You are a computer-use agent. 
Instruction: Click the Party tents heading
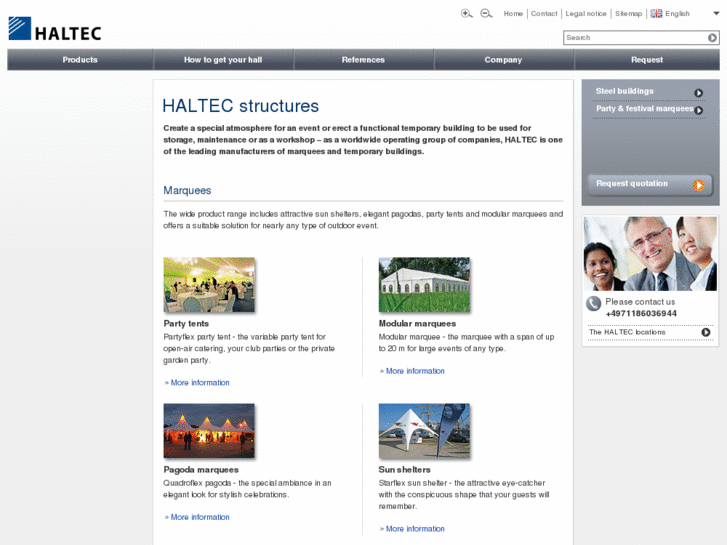click(186, 324)
